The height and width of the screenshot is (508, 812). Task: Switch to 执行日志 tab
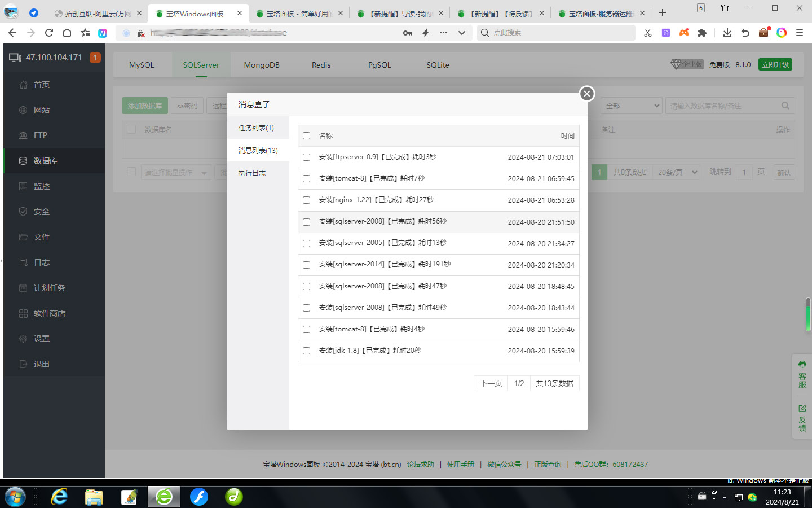point(258,173)
